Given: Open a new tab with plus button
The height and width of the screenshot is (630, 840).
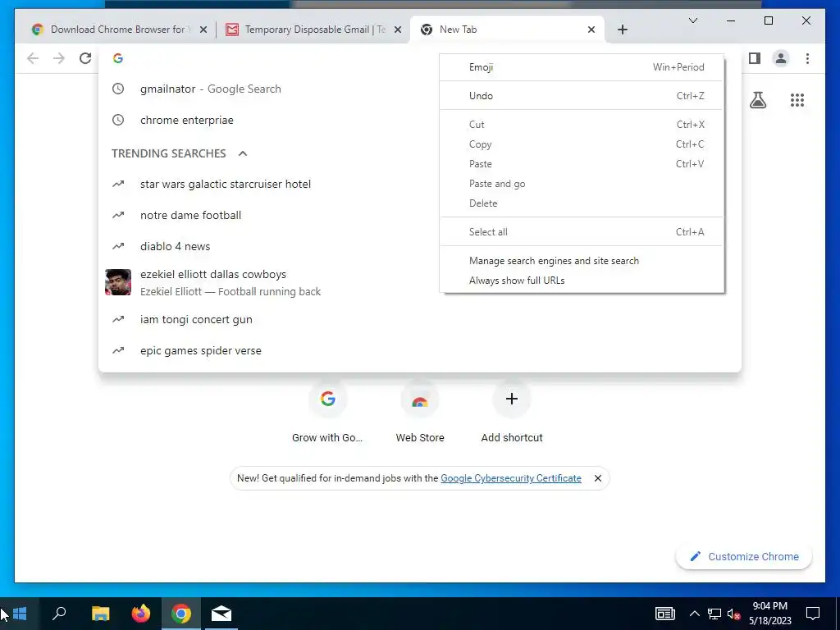Looking at the screenshot, I should [x=622, y=30].
